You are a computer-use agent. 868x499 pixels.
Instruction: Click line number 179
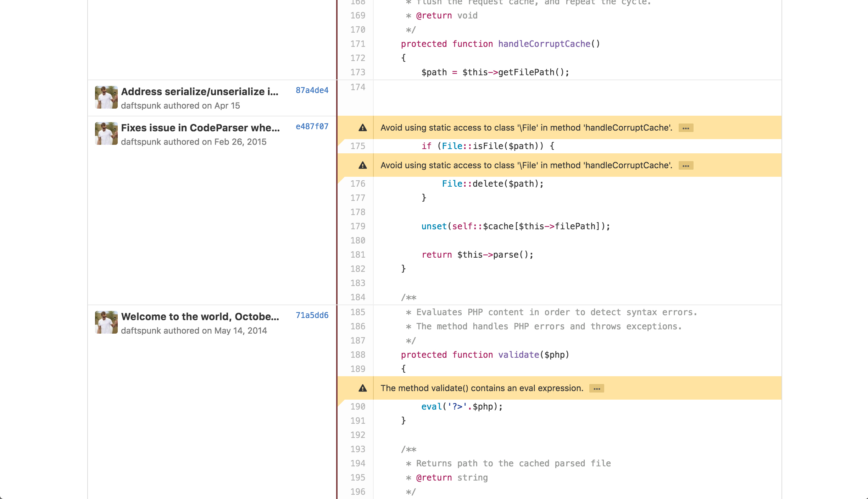pos(358,226)
